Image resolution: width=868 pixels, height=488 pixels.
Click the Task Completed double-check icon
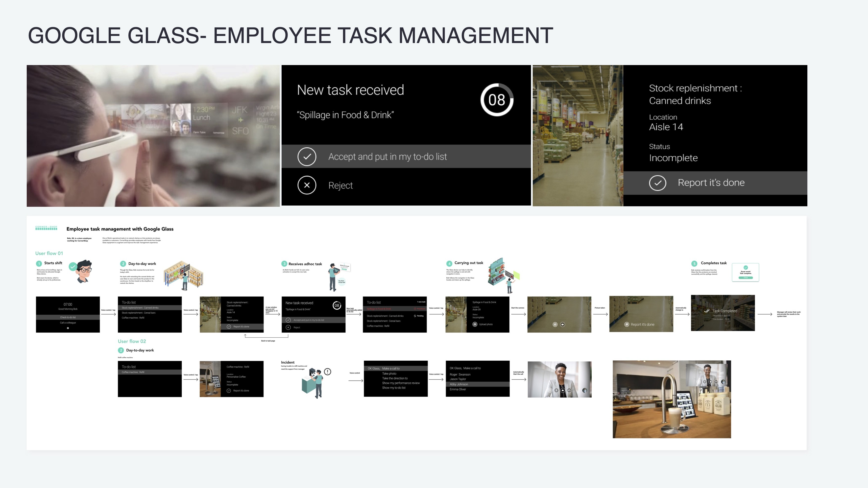click(707, 311)
